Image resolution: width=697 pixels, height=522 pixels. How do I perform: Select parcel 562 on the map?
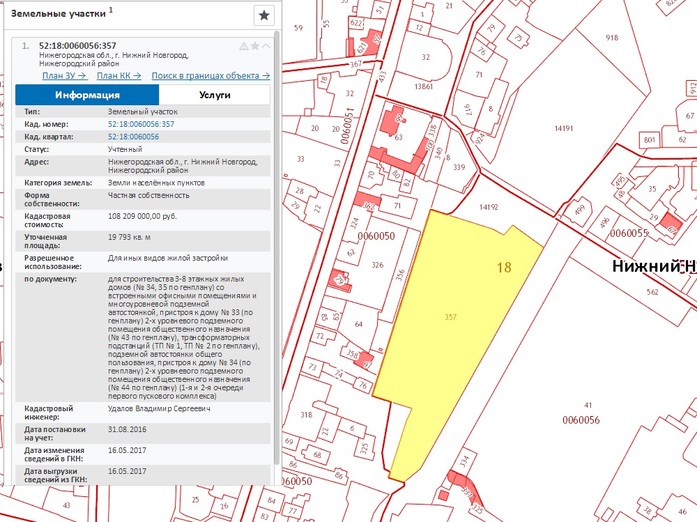pos(650,292)
